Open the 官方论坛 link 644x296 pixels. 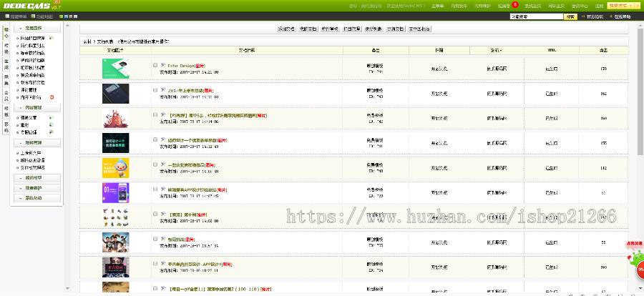point(595,17)
